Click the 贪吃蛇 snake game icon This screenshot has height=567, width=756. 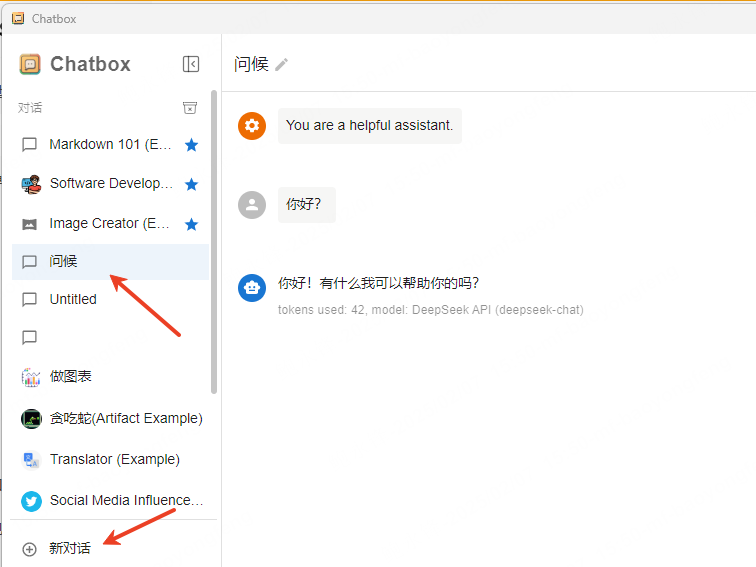pos(31,418)
